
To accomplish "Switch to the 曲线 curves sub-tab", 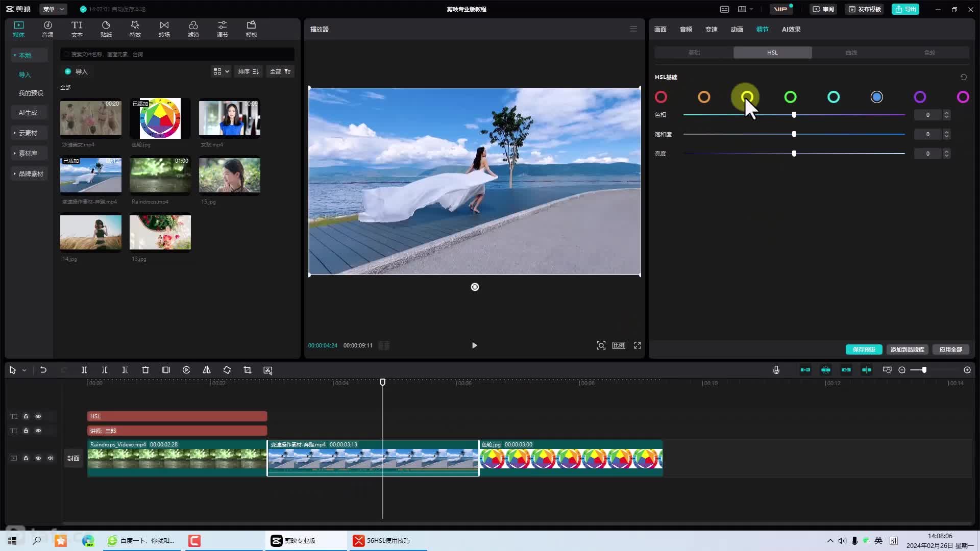I will (851, 53).
